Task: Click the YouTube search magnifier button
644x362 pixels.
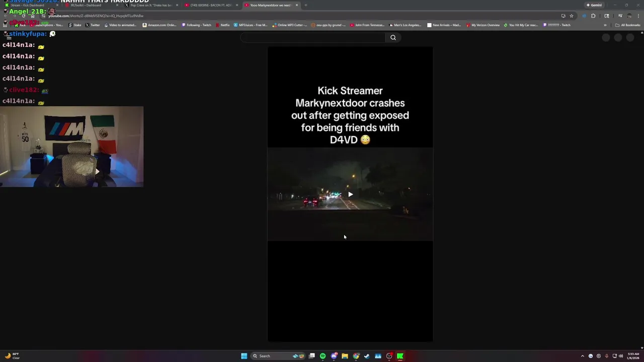Action: pyautogui.click(x=393, y=37)
